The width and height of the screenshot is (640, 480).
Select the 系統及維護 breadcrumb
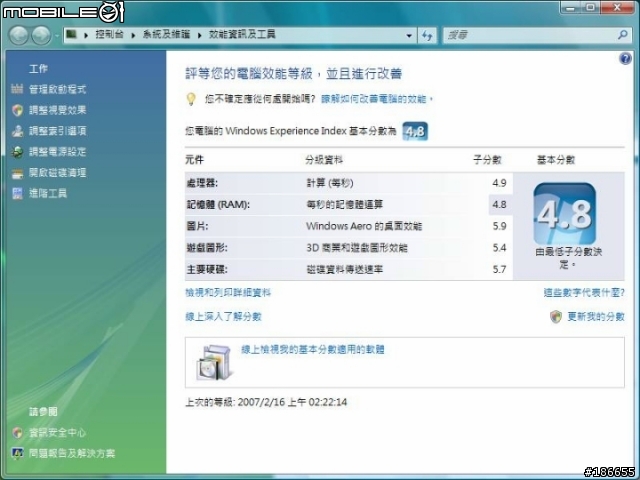(166, 35)
